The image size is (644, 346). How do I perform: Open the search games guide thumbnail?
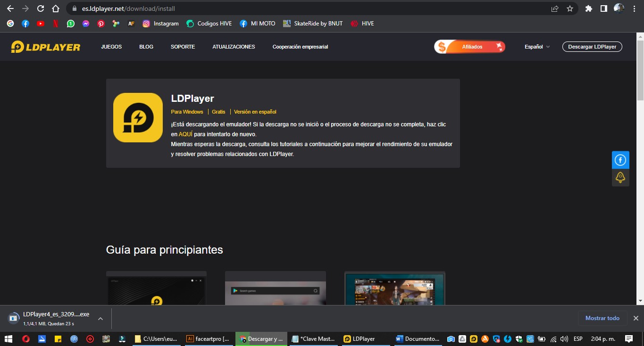click(x=276, y=288)
